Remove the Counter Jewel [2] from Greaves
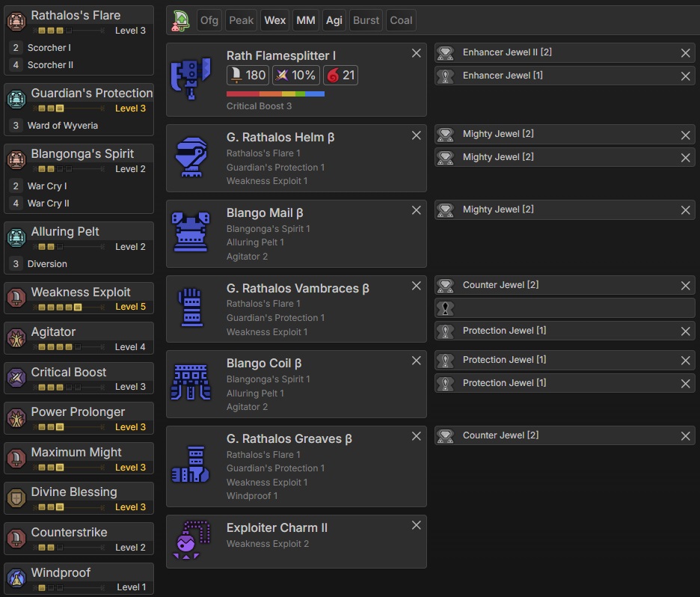Image resolution: width=700 pixels, height=597 pixels. [685, 436]
